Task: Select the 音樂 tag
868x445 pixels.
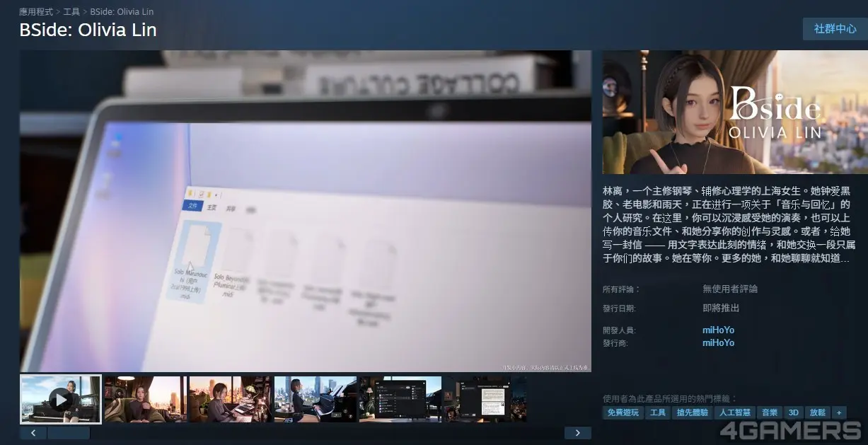Action: 769,412
